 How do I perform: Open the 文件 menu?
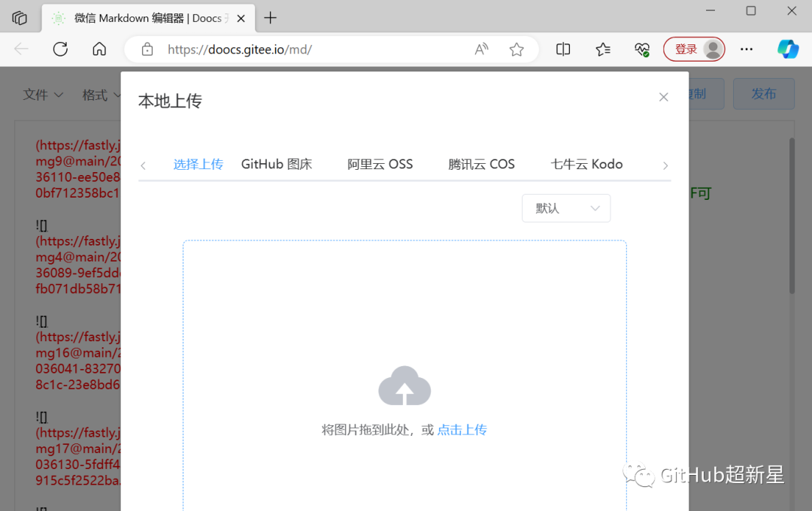[43, 95]
